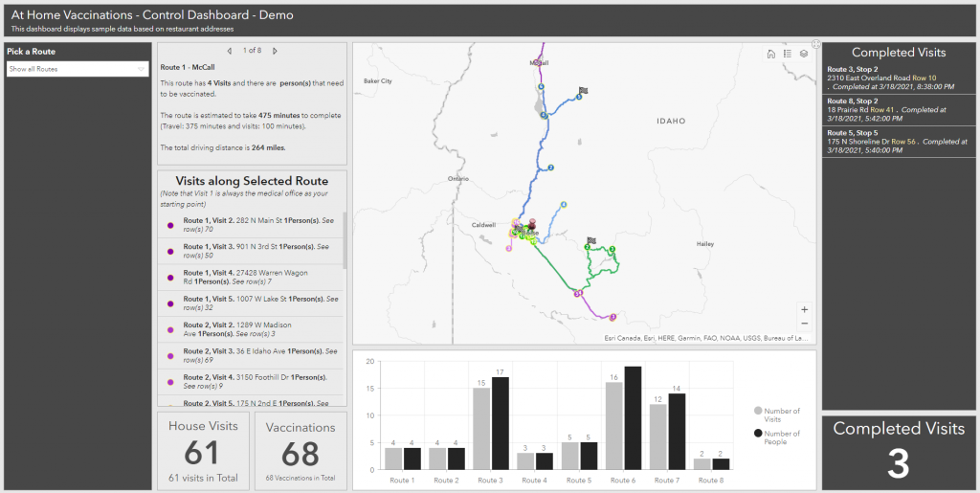Viewport: 980px width, 493px height.
Task: Click the red pushpin marker on map
Action: [x=532, y=226]
